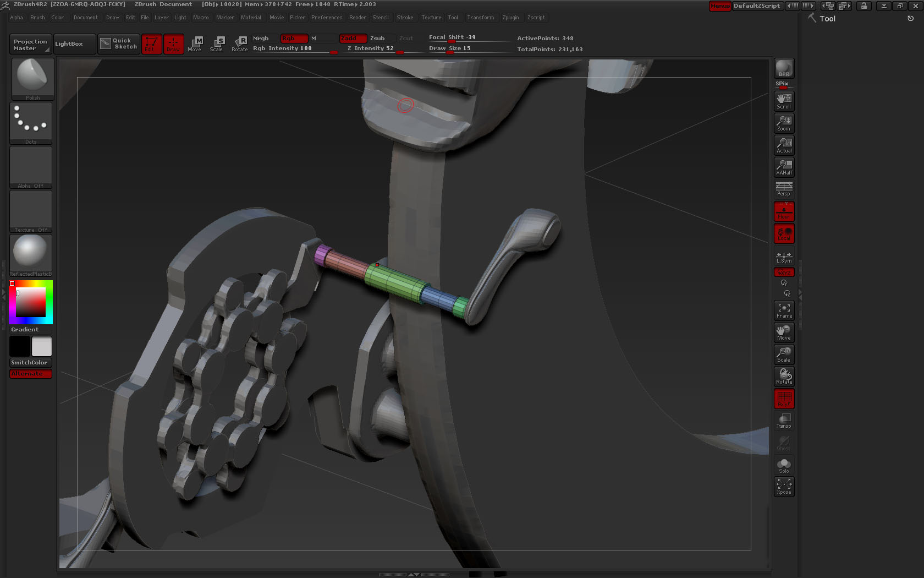The width and height of the screenshot is (924, 578).
Task: Open the Document menu
Action: click(85, 18)
